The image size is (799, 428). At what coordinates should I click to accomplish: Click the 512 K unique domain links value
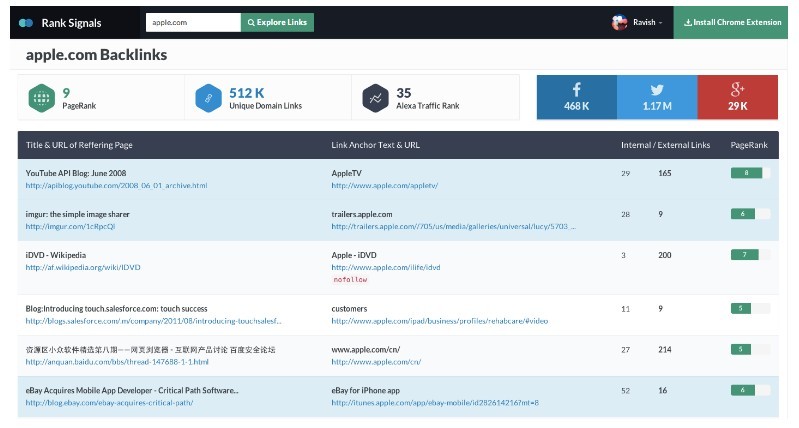click(247, 93)
